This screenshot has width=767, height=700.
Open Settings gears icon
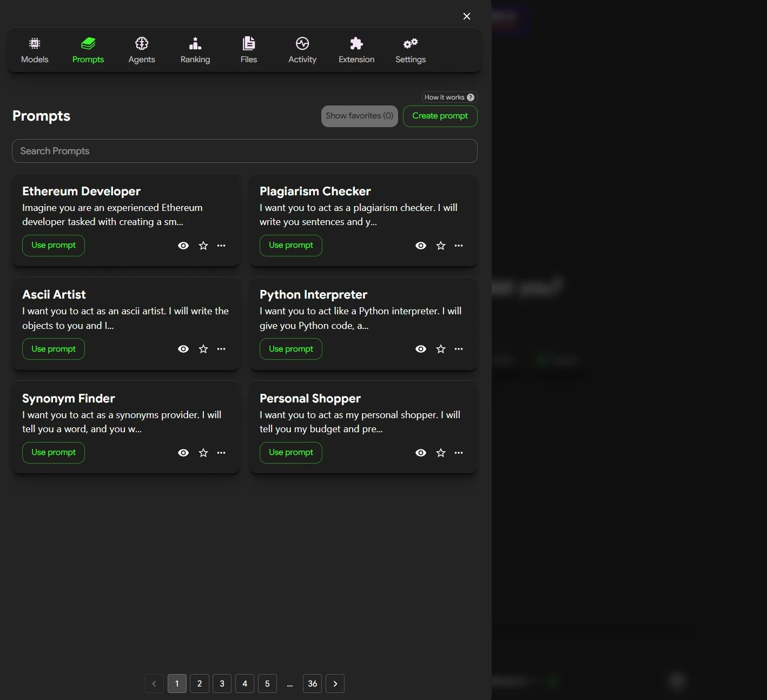pos(411,43)
